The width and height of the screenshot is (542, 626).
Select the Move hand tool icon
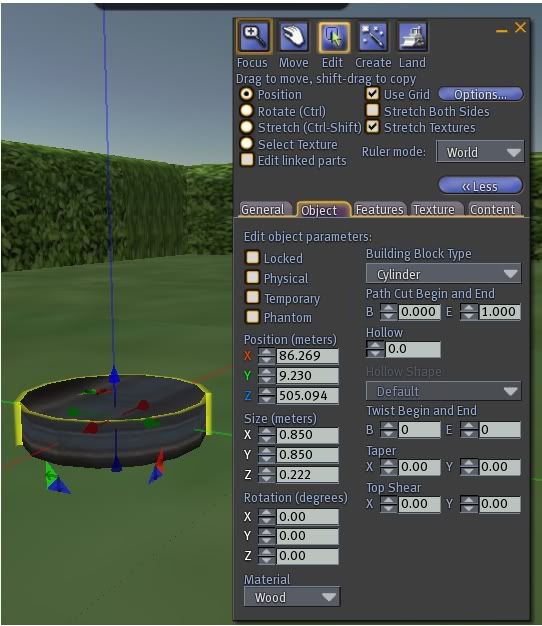(293, 37)
